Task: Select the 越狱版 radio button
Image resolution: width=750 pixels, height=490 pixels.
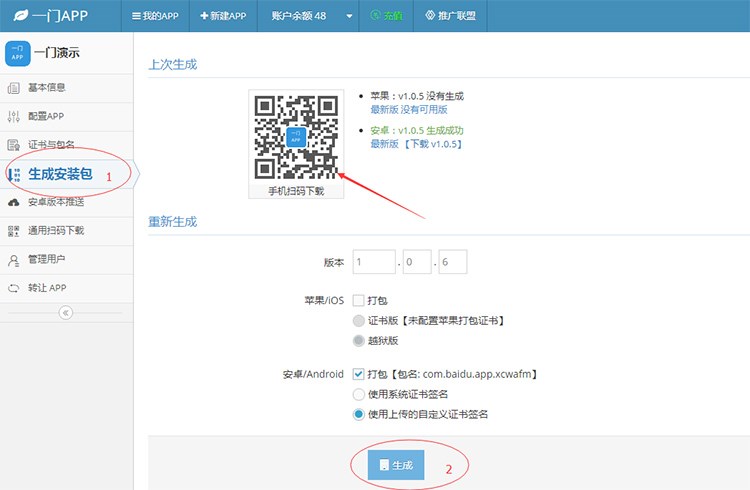Action: pyautogui.click(x=359, y=341)
